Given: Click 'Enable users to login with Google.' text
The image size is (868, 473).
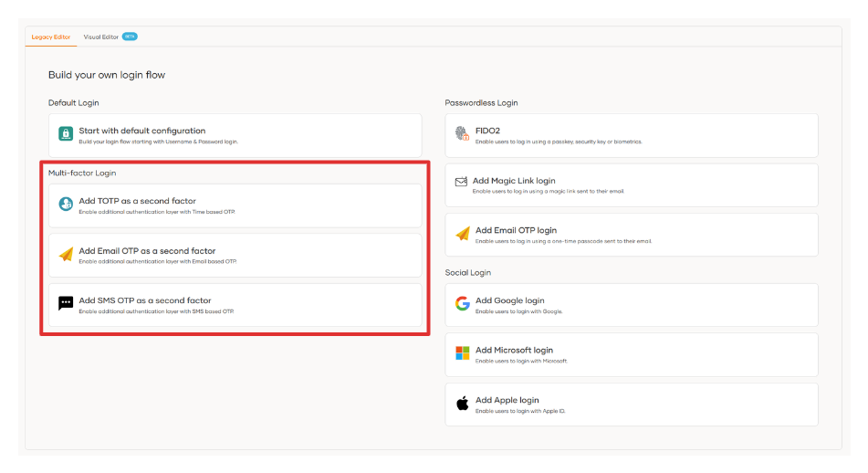Looking at the screenshot, I should (x=518, y=311).
